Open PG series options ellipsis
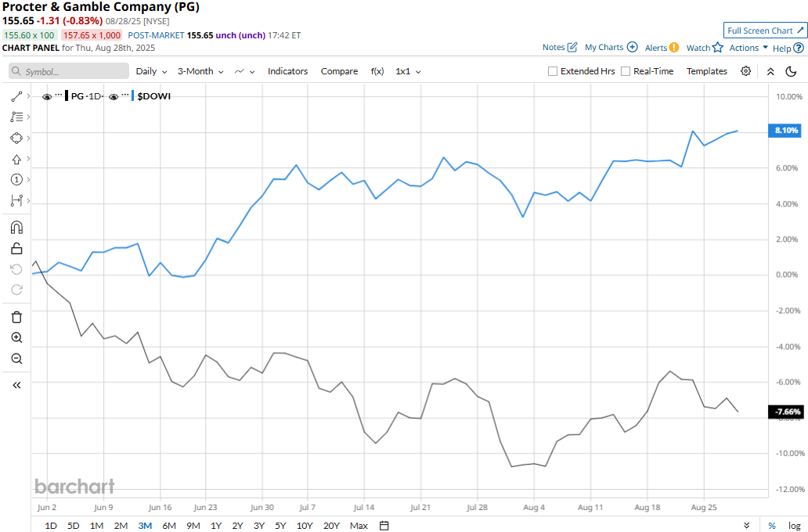808x532 pixels. (x=58, y=95)
